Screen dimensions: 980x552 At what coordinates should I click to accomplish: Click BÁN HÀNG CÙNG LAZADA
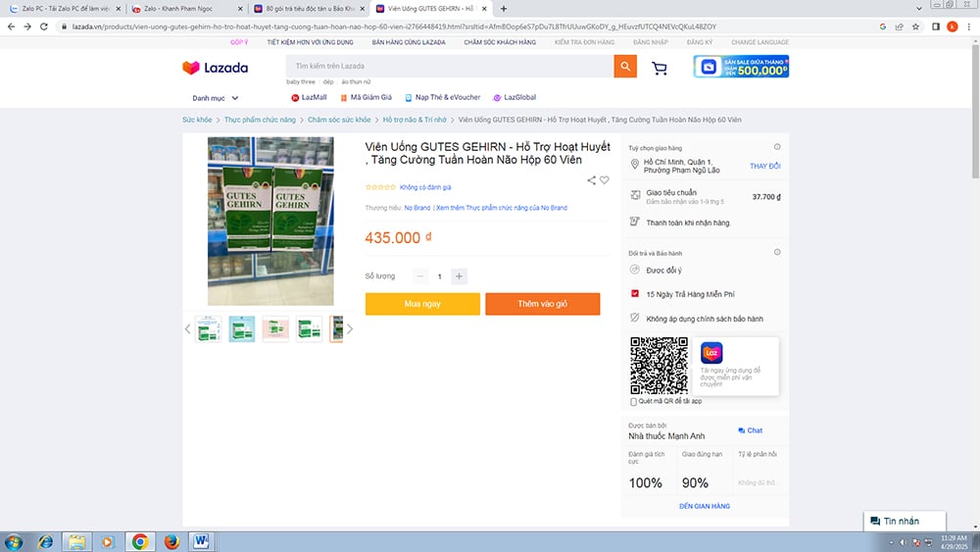[x=409, y=42]
